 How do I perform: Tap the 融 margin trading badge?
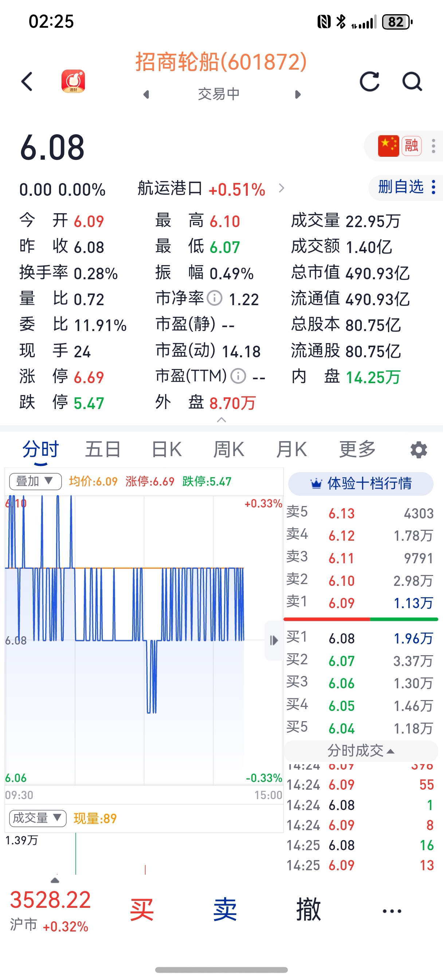click(411, 146)
